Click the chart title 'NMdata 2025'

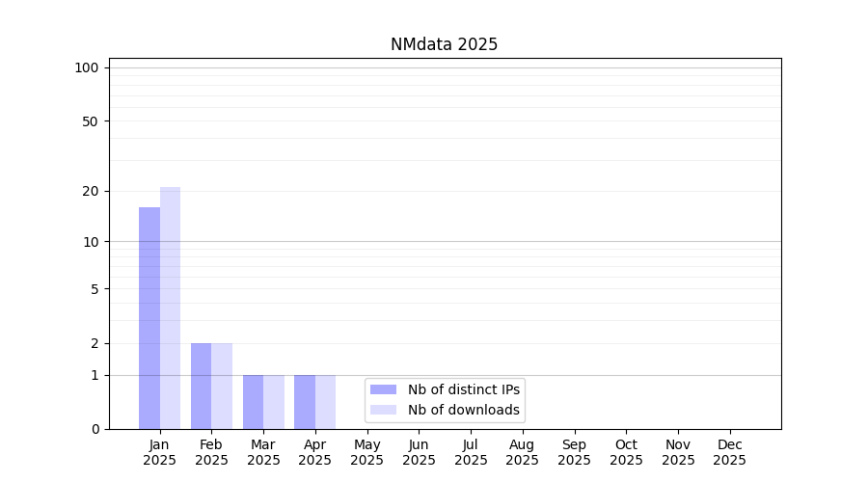pos(444,44)
